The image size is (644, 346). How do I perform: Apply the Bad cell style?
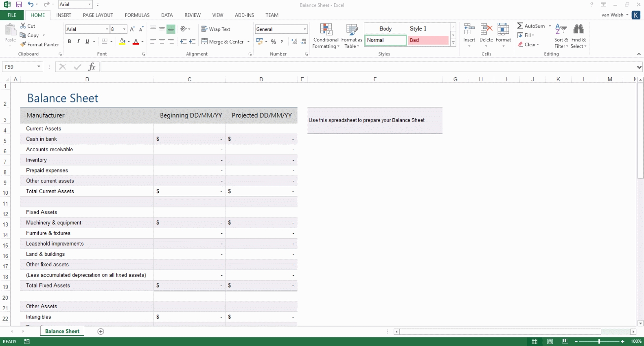pos(428,40)
